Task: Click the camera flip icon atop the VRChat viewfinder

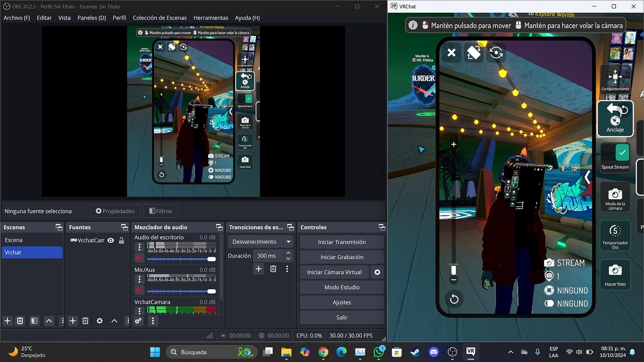Action: pyautogui.click(x=496, y=53)
